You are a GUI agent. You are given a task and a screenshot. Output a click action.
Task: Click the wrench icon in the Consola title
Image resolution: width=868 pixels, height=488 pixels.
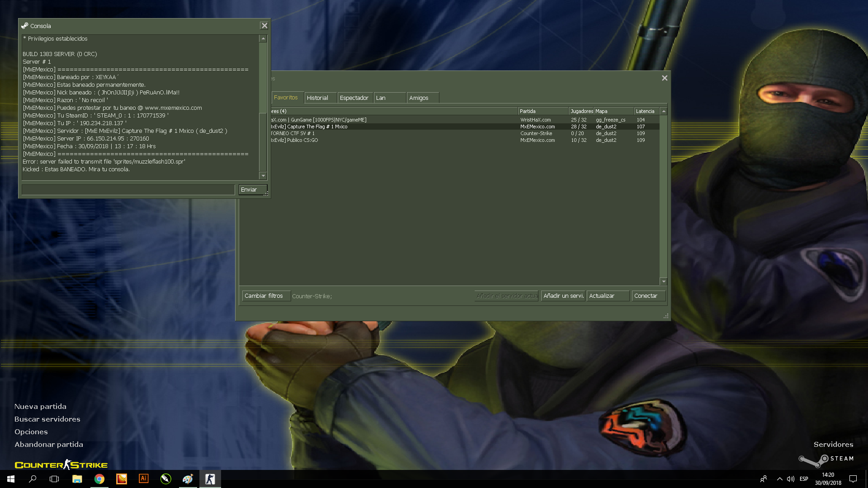pos(25,26)
